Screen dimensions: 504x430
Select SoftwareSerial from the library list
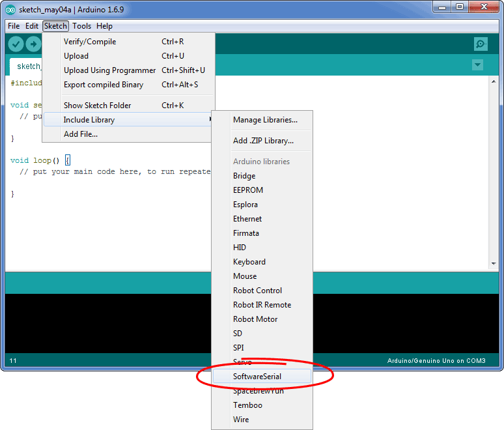pos(262,377)
